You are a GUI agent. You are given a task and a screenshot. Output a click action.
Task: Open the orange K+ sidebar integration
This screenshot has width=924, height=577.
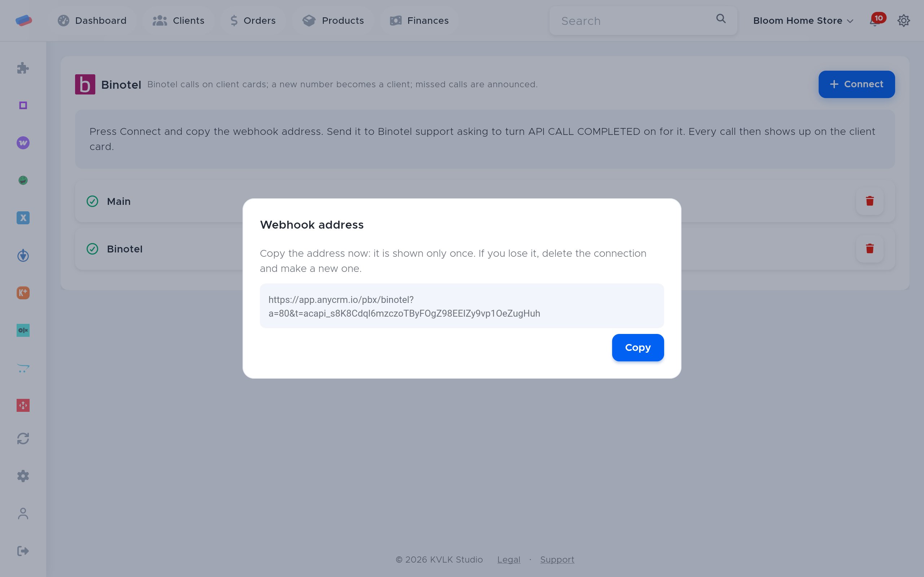23,293
